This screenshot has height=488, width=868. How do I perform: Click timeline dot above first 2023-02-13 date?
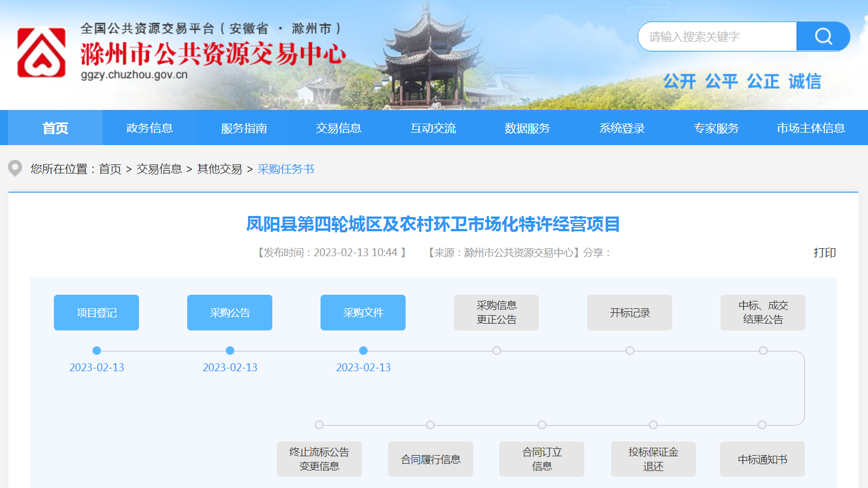(x=96, y=351)
